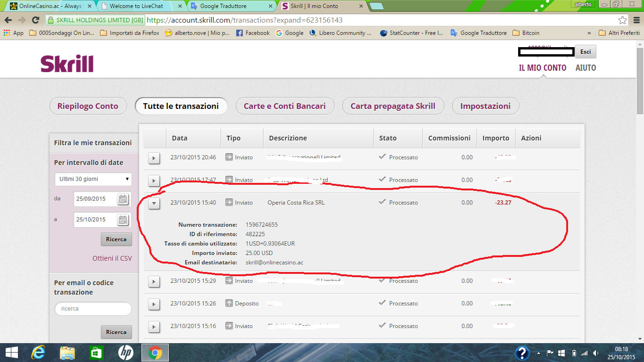Screen dimensions: 644x362
Task: Go to 'IL MIO CONTO'
Action: (x=543, y=68)
